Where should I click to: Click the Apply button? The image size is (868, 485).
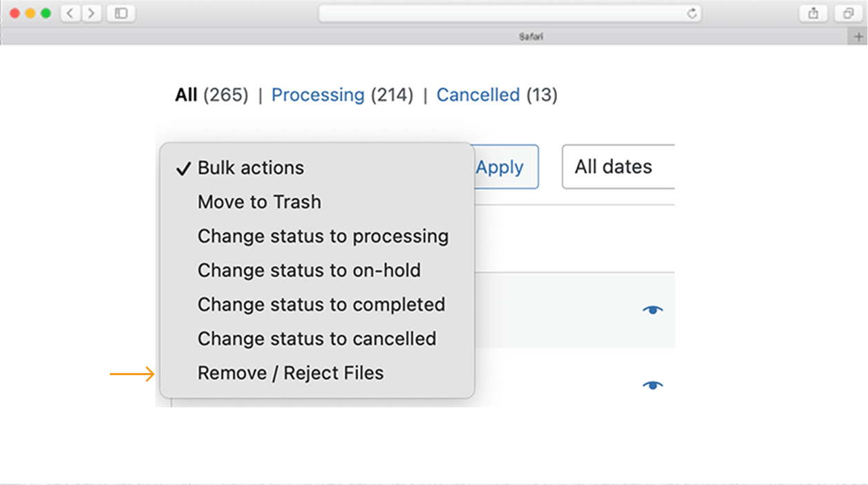[500, 167]
